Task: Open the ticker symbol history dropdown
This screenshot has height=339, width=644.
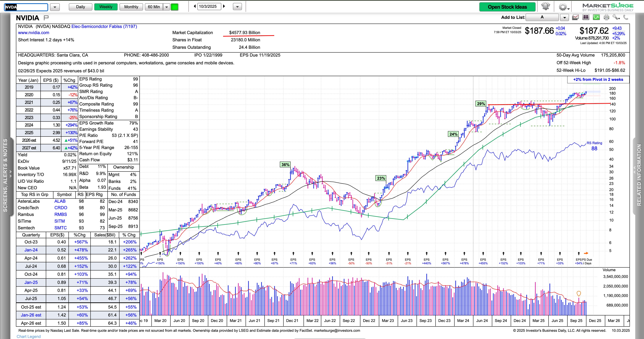Action: (x=55, y=7)
